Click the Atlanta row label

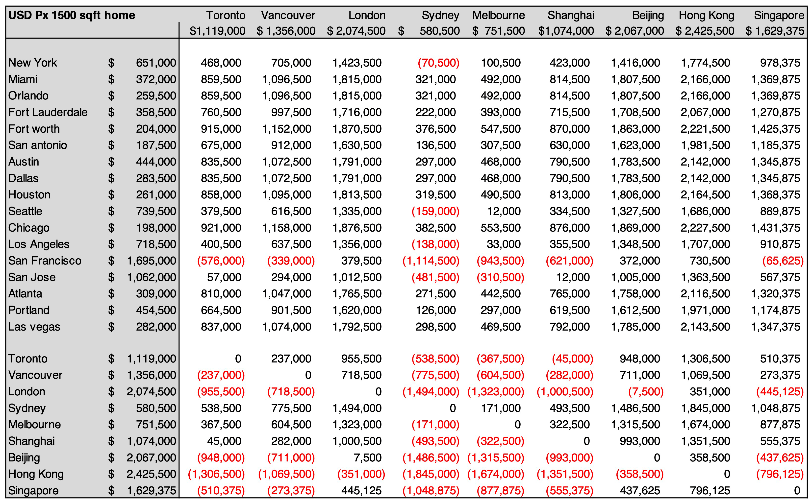click(x=25, y=294)
